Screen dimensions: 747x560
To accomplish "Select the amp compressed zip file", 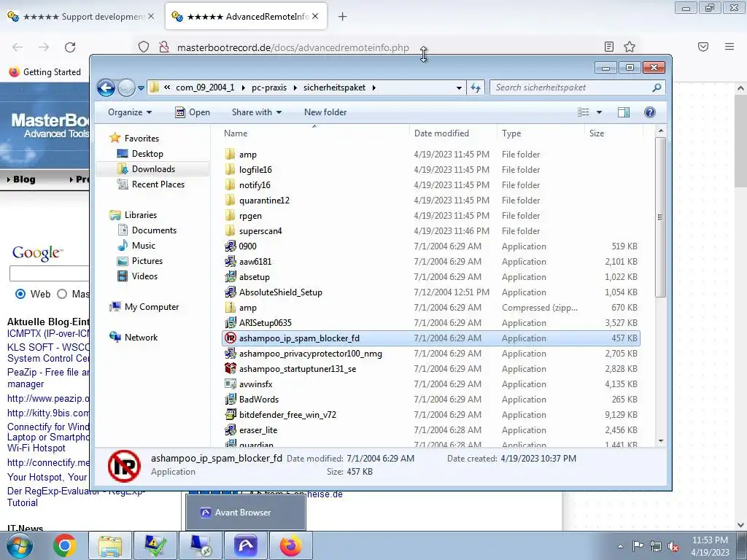I will click(x=247, y=308).
